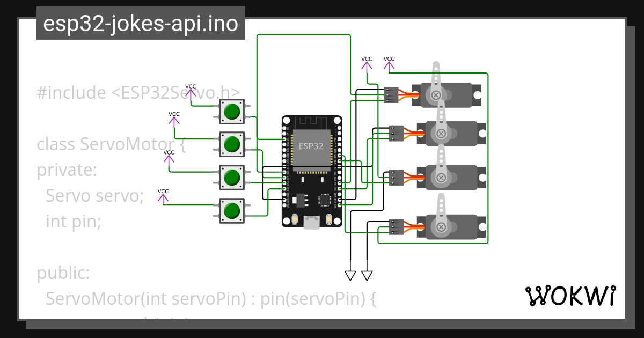Select the third pushbutton from the top
644x338 pixels.
click(x=232, y=176)
